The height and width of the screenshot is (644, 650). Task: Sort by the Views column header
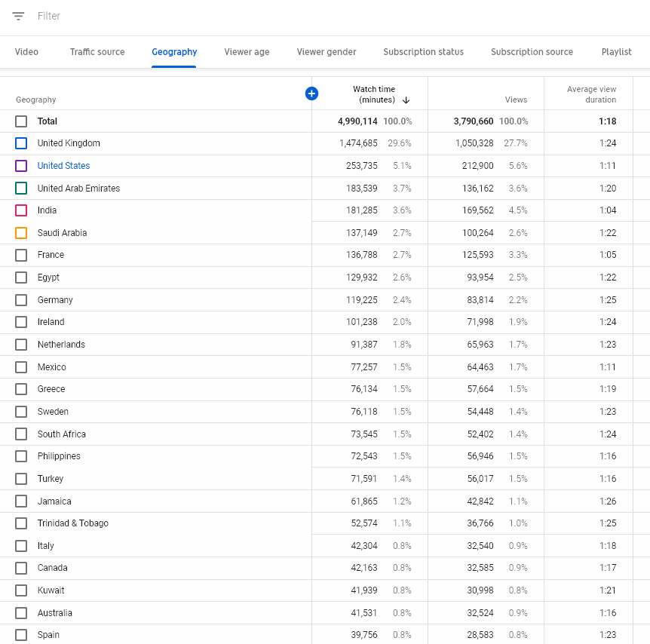[x=516, y=100]
